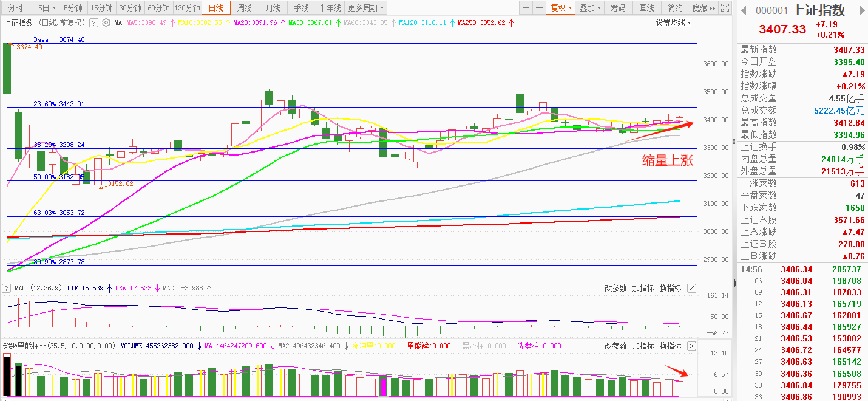This screenshot has width=868, height=401.
Task: Open MA settings gear icon
Action: 106,22
